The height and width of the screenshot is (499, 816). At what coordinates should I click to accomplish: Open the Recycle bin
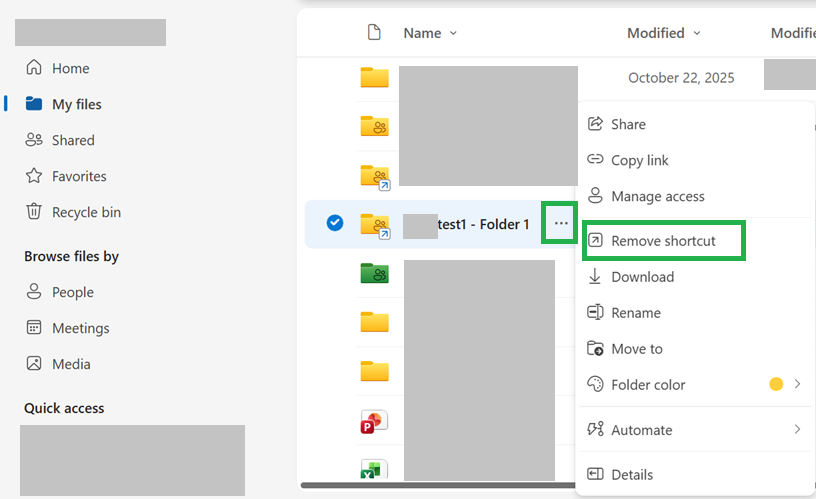click(x=73, y=212)
